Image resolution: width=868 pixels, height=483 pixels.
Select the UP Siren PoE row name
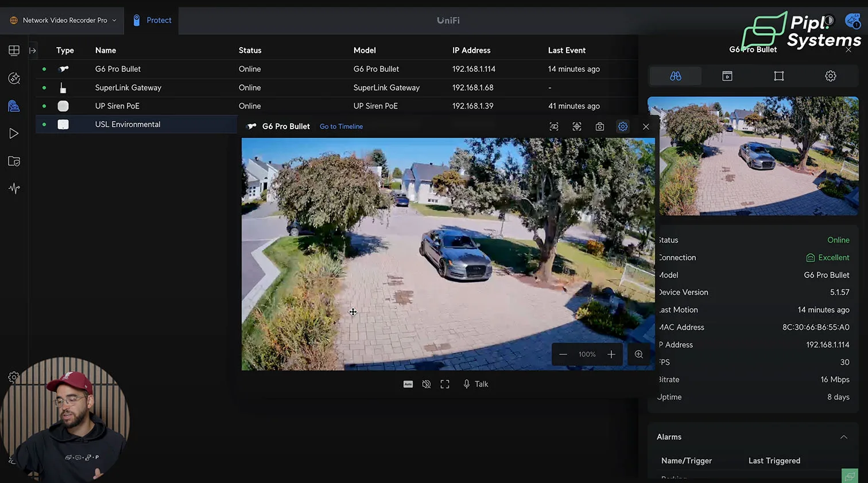click(x=117, y=106)
